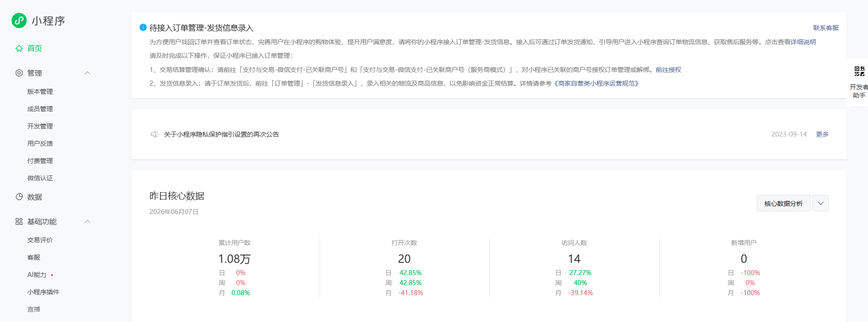Click the green mini program logo
Image resolution: width=868 pixels, height=322 pixels.
click(19, 20)
